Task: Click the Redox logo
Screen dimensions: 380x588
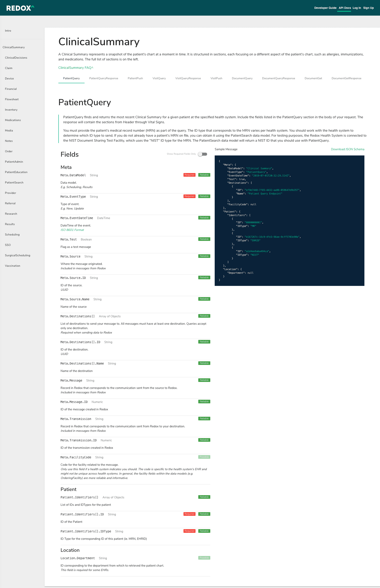Action: point(20,8)
